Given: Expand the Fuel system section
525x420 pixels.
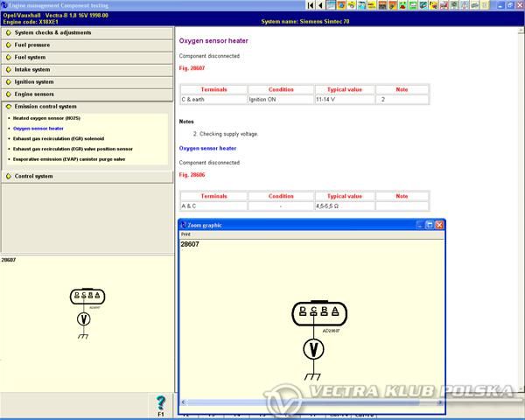Looking at the screenshot, I should click(x=87, y=57).
